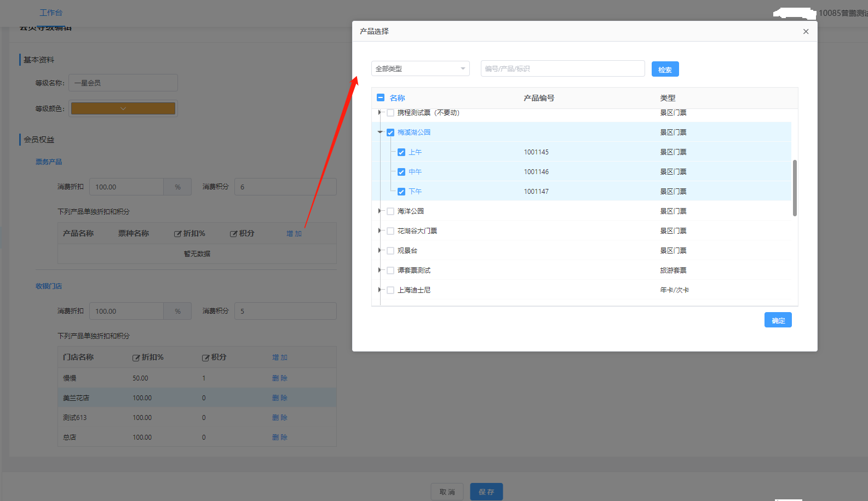Expand the 上海迪士尼 tree node
This screenshot has height=501, width=868.
(x=380, y=290)
